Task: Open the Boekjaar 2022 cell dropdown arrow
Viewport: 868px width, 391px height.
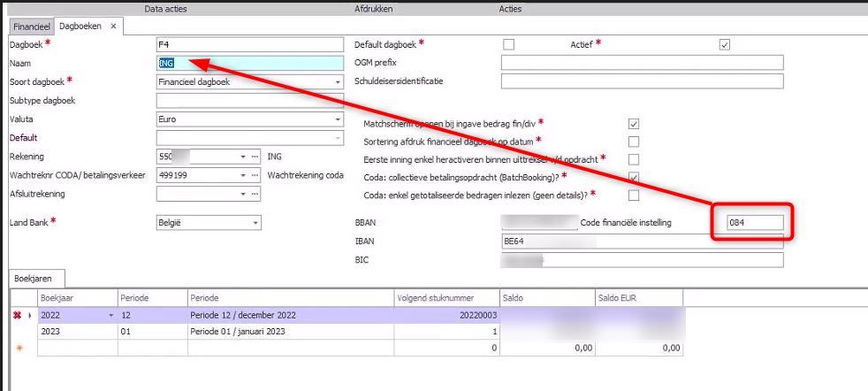Action: (x=111, y=315)
